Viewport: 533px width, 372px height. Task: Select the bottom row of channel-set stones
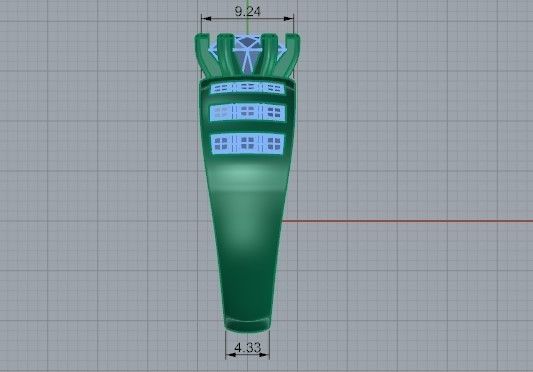pyautogui.click(x=247, y=143)
